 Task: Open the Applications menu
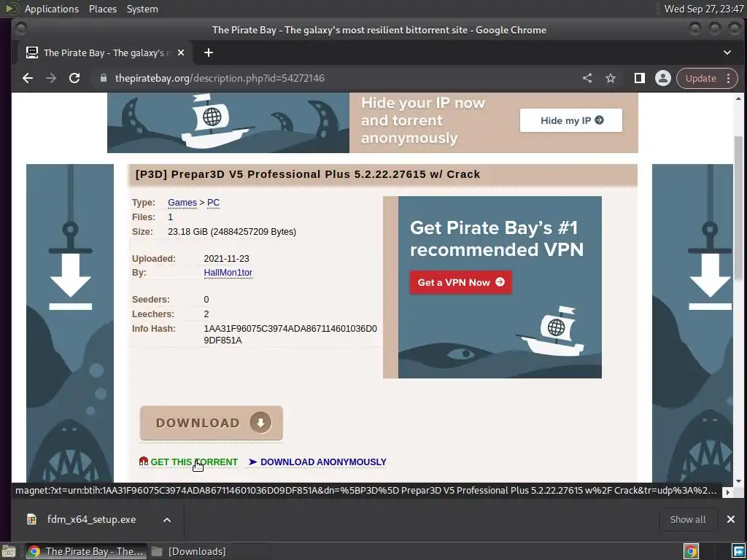(x=52, y=9)
